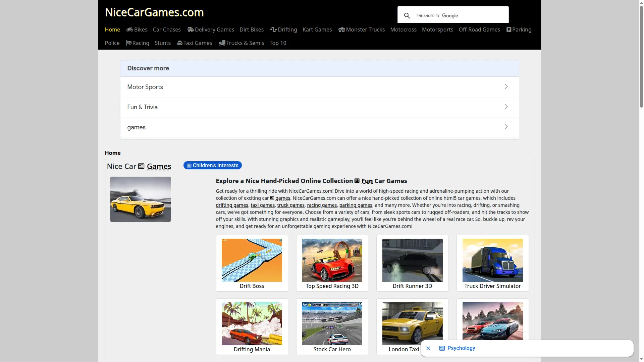The image size is (644, 362).
Task: Click the scrollbar down arrow
Action: 641,359
